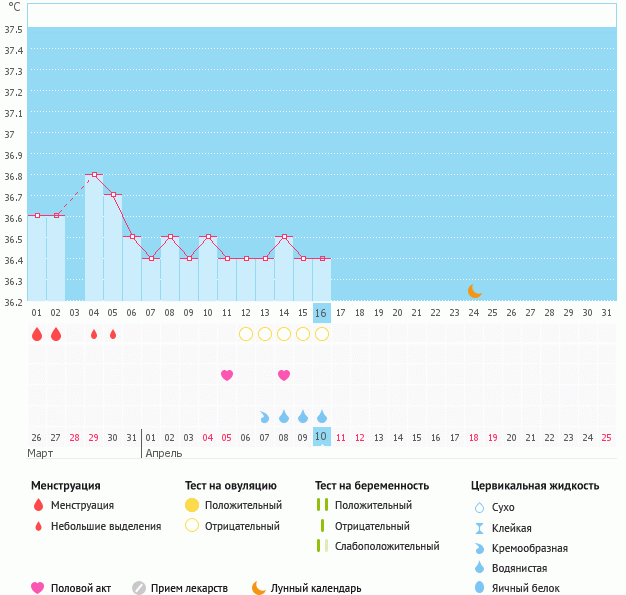
Task: Click the menstruation drop on cycle day 01
Action: (37, 334)
